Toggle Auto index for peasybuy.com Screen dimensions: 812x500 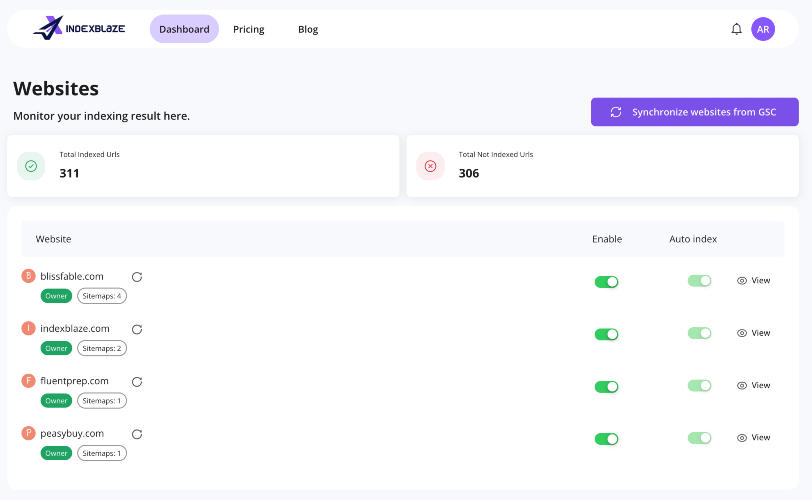click(700, 437)
